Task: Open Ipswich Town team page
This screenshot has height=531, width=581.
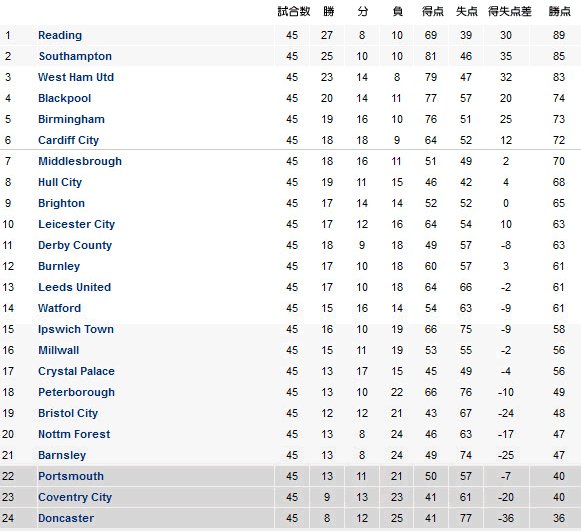Action: pos(76,329)
